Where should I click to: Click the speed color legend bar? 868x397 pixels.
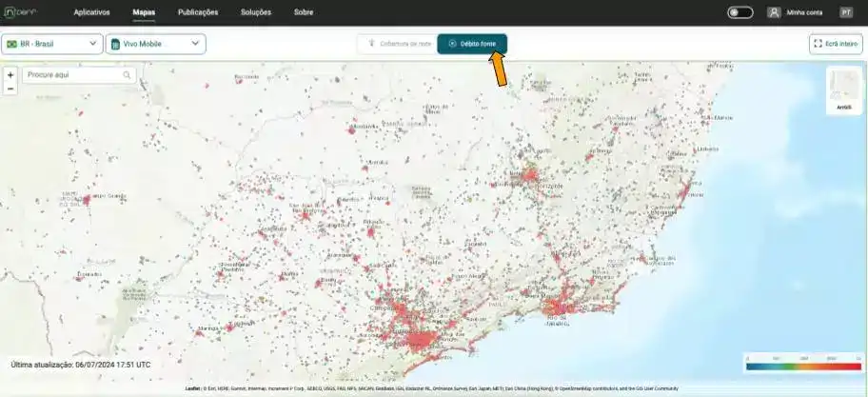click(803, 366)
